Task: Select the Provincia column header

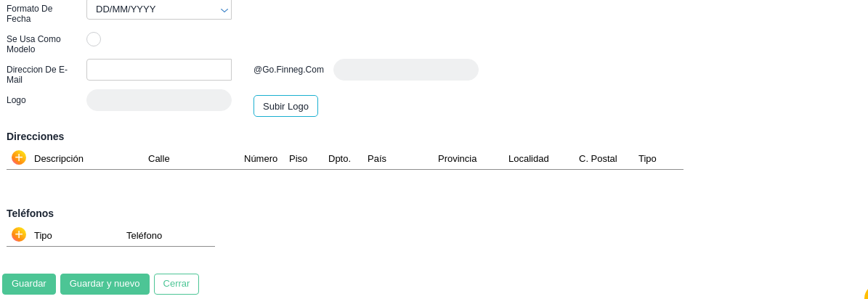Action: point(458,159)
